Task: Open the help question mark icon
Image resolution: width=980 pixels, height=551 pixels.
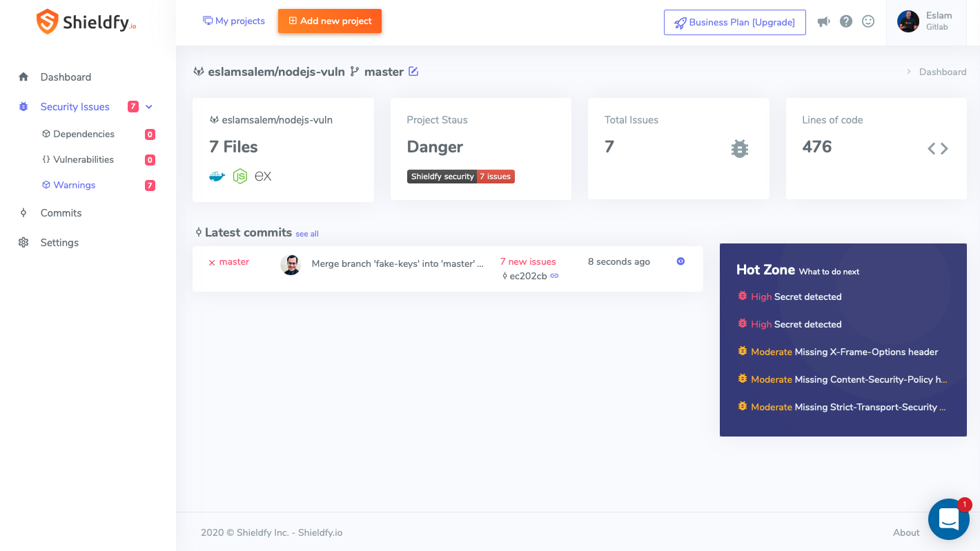Action: pos(846,21)
